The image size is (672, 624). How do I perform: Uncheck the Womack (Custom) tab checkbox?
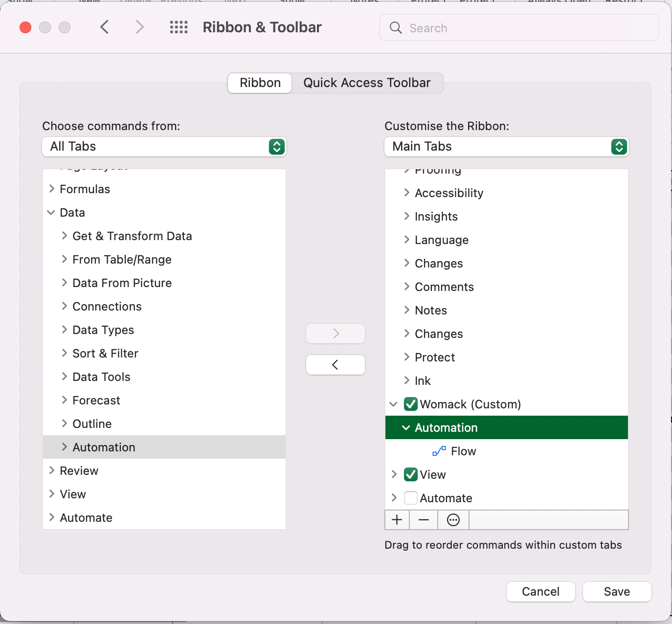pos(411,404)
